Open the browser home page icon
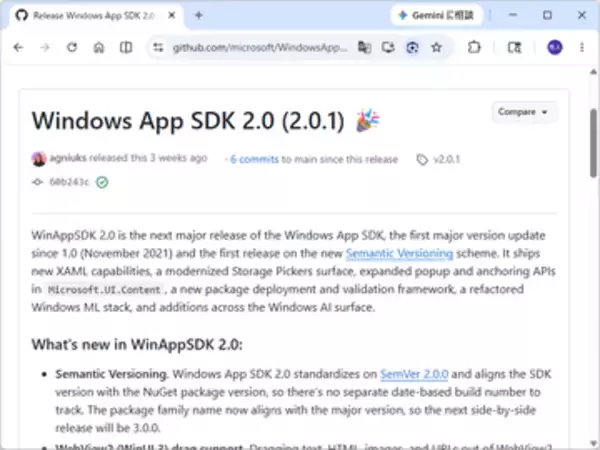Screen dimensions: 600x450 99,47
